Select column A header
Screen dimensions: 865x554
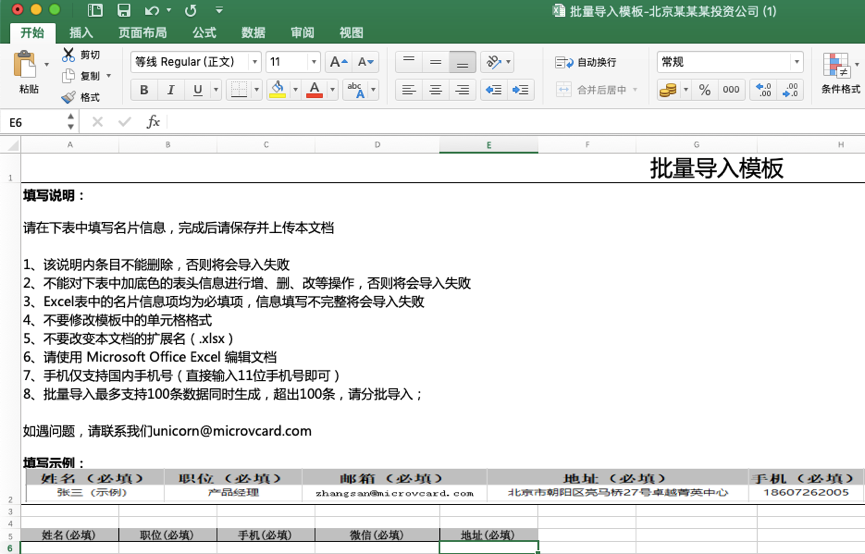[70, 145]
